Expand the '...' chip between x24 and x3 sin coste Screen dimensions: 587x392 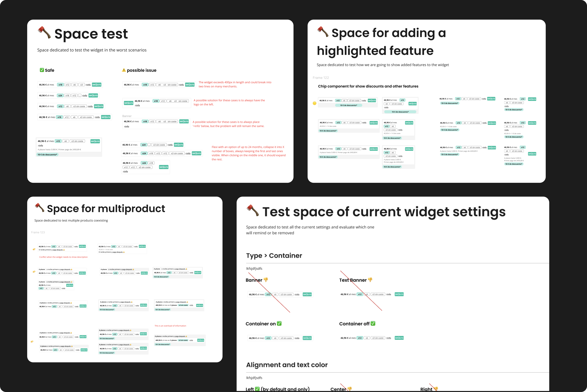[149, 145]
